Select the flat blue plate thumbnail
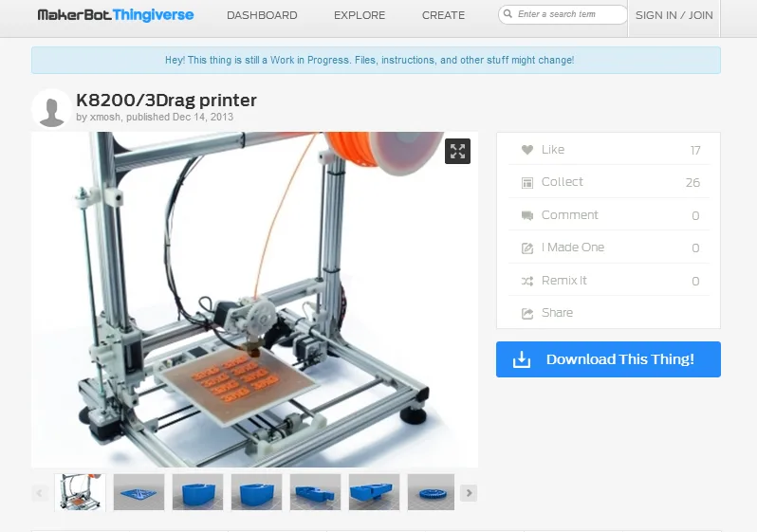 pos(139,492)
